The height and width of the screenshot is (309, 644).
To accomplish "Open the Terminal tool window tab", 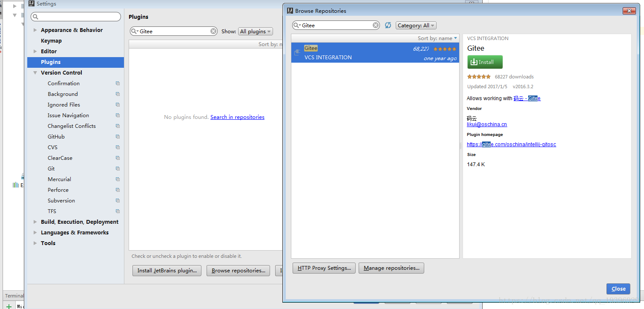I will [x=14, y=296].
